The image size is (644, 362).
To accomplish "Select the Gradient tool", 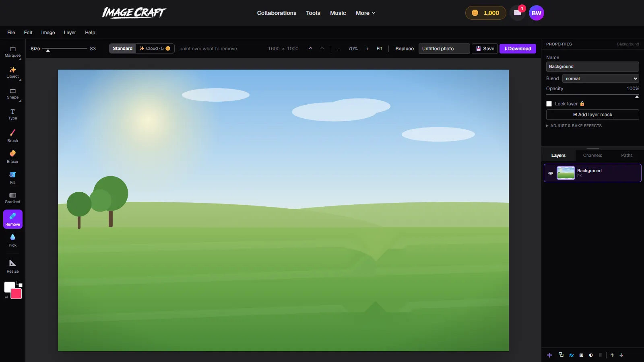I will point(12,198).
